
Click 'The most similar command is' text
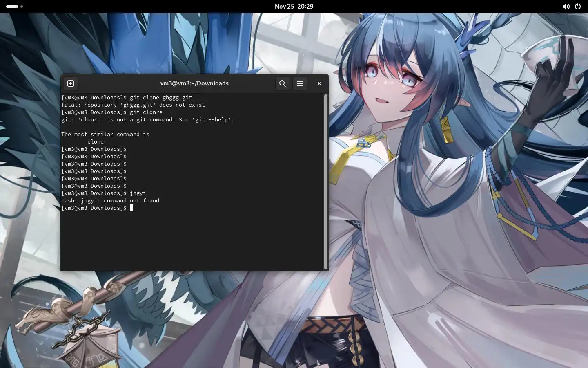click(105, 134)
